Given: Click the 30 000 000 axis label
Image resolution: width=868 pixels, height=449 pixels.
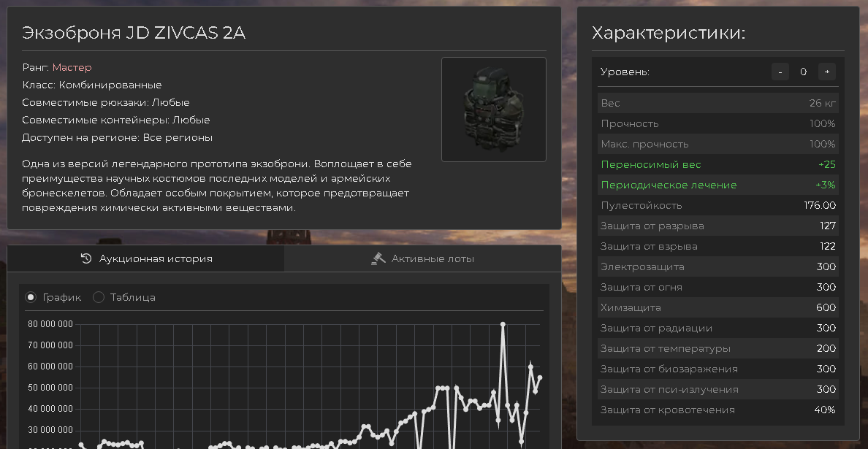Looking at the screenshot, I should 50,430.
